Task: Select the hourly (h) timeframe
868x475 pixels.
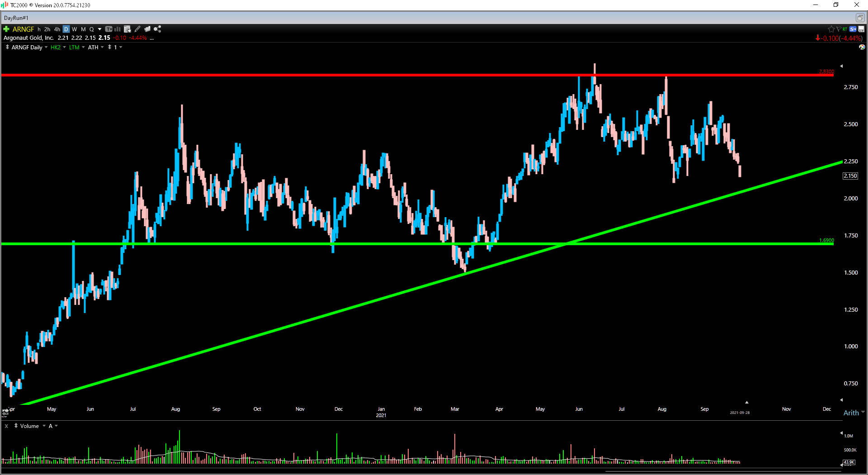Action: point(39,29)
